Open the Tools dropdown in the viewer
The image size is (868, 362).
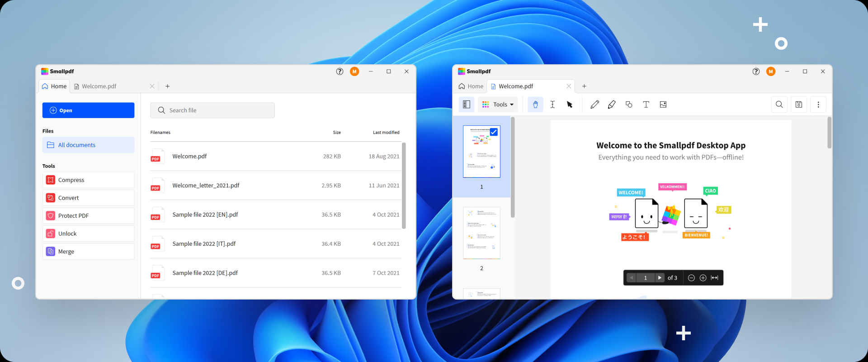point(498,105)
